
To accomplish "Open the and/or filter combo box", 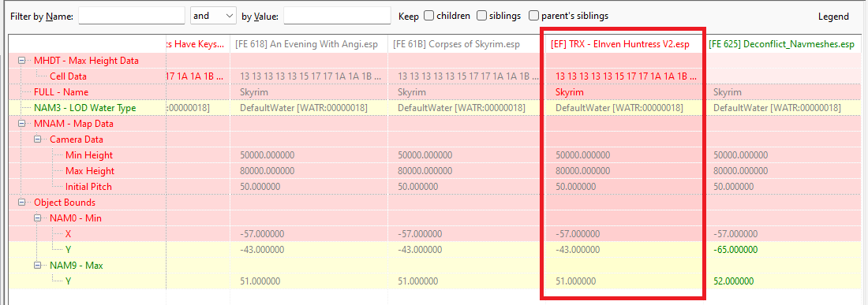I will click(x=213, y=16).
